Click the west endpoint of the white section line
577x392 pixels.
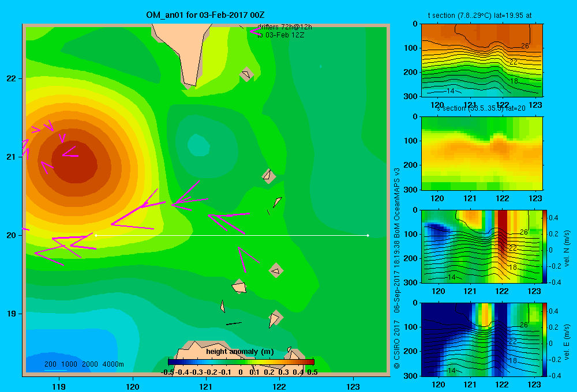click(96, 235)
